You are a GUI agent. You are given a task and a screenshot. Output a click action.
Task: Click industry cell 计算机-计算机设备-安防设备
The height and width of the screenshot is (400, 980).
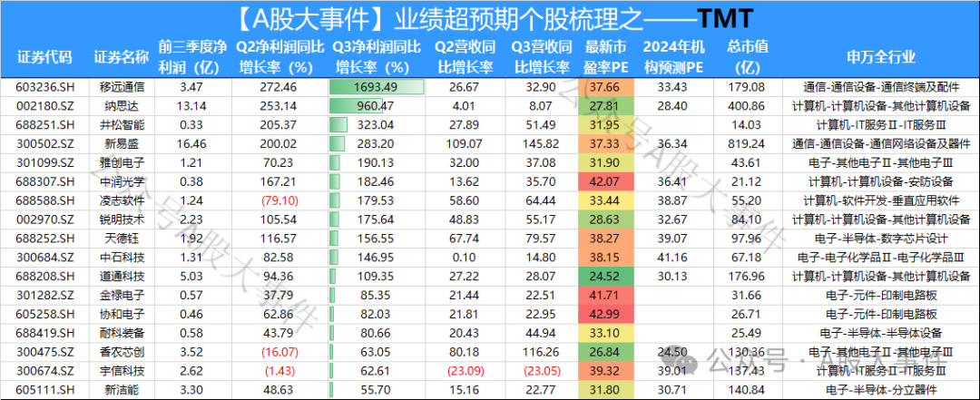point(880,184)
